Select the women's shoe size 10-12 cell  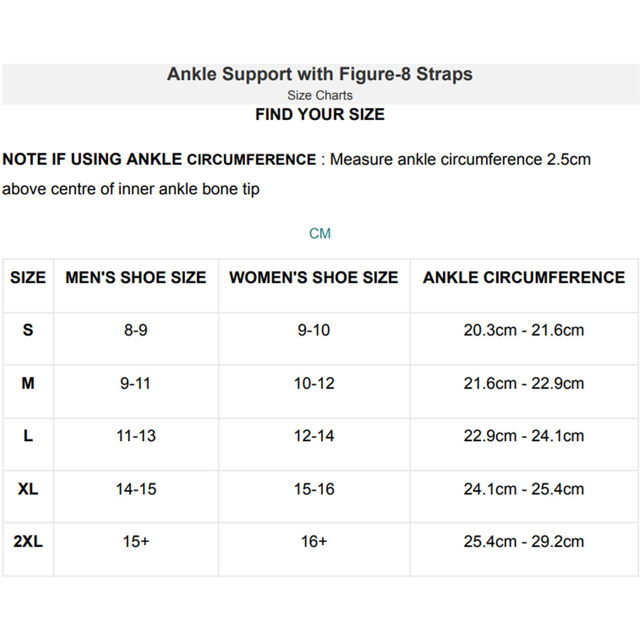pos(314,383)
